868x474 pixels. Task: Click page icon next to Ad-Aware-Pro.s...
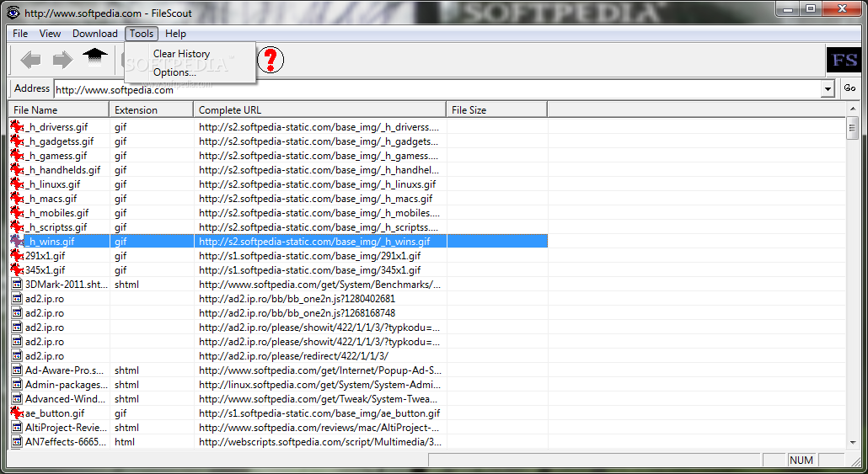[17, 370]
